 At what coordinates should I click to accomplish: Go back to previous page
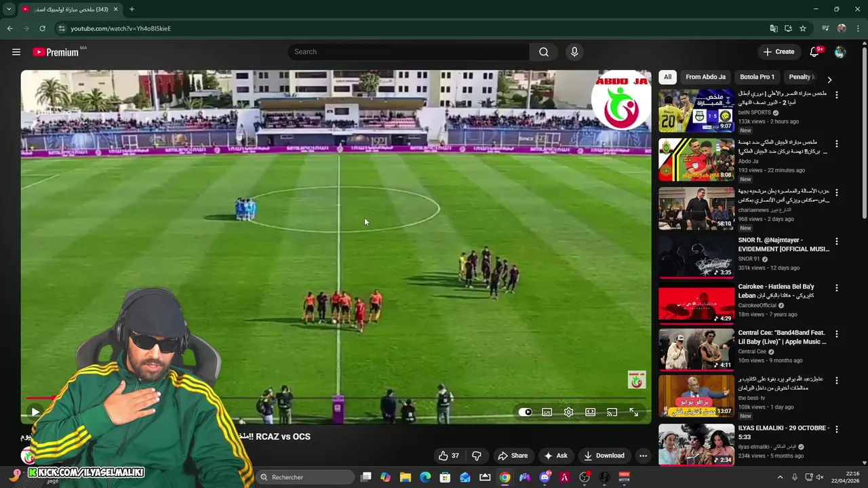pyautogui.click(x=9, y=28)
